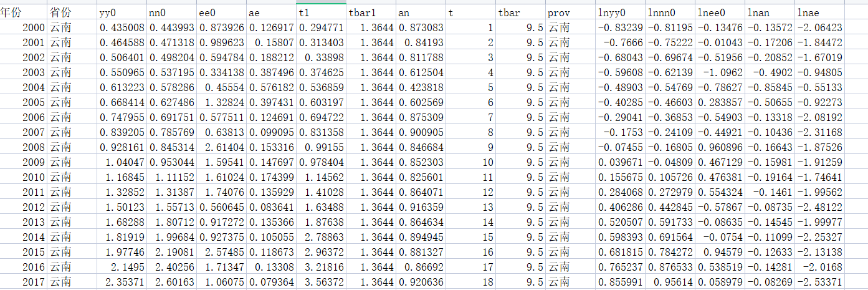Select tbar value 9.5 in 2002 row
868x290 pixels.
click(521, 57)
